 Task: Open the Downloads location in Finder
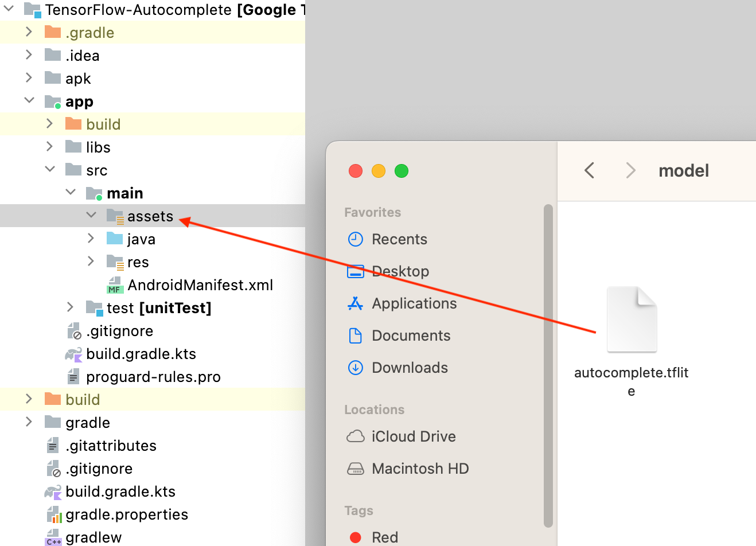click(403, 368)
